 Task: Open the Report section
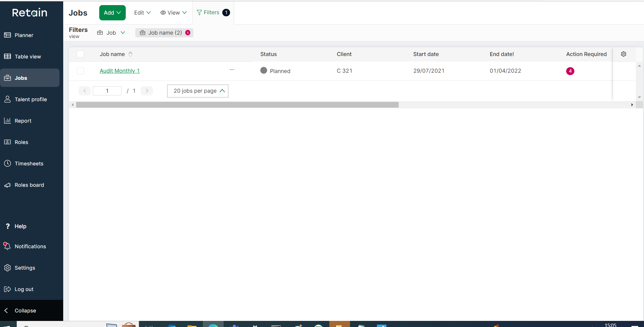pyautogui.click(x=22, y=121)
